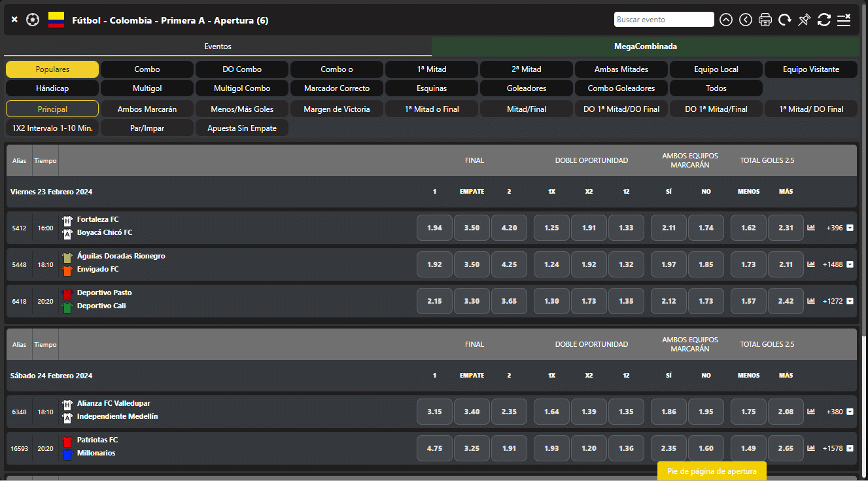Open statistics chart icon for Deportivo Pasto row
868x481 pixels.
[x=811, y=301]
